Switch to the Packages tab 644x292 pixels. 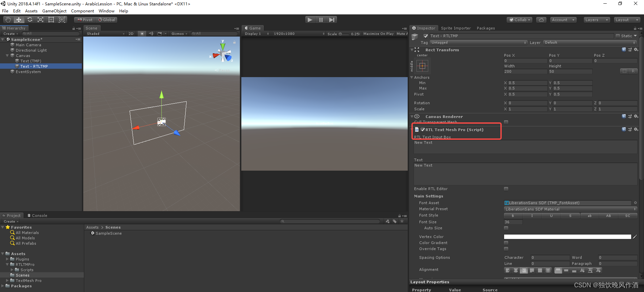pos(486,28)
